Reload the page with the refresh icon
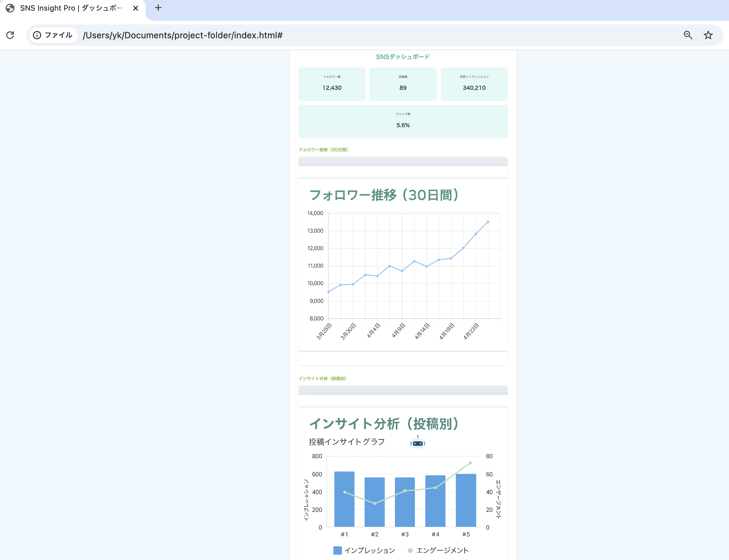The width and height of the screenshot is (729, 560). pyautogui.click(x=10, y=35)
